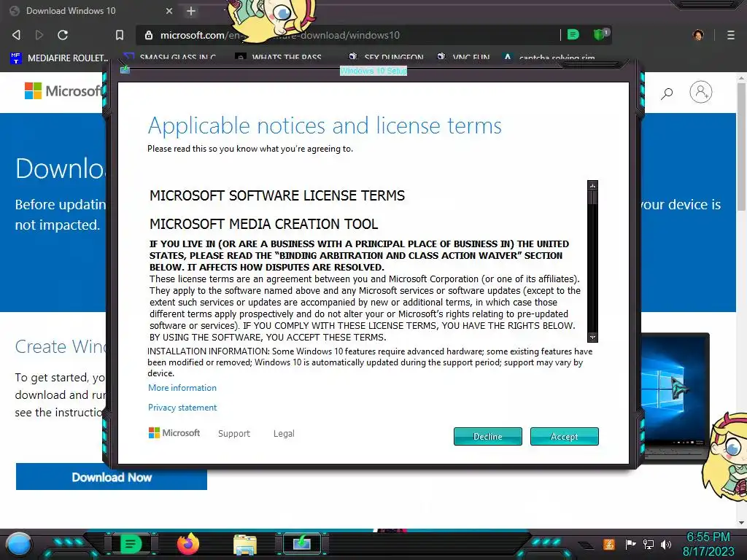Viewport: 747px width, 560px height.
Task: Open the volume speaker tray icon
Action: [x=666, y=544]
